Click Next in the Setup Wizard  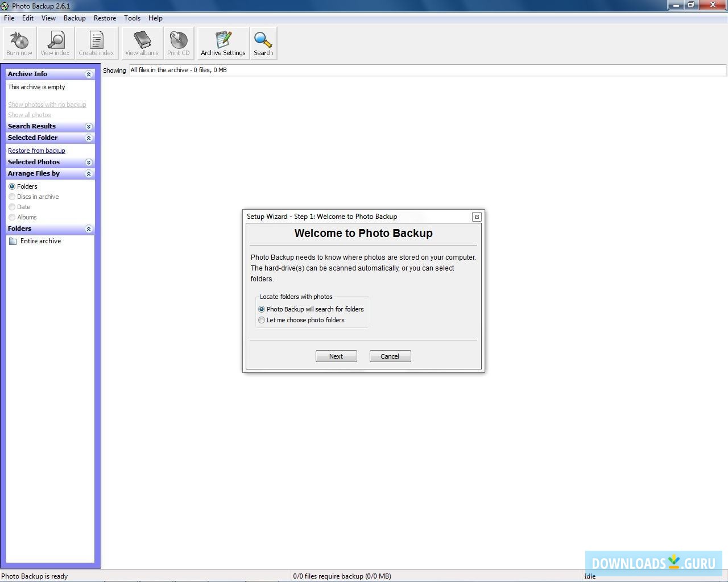click(x=336, y=356)
